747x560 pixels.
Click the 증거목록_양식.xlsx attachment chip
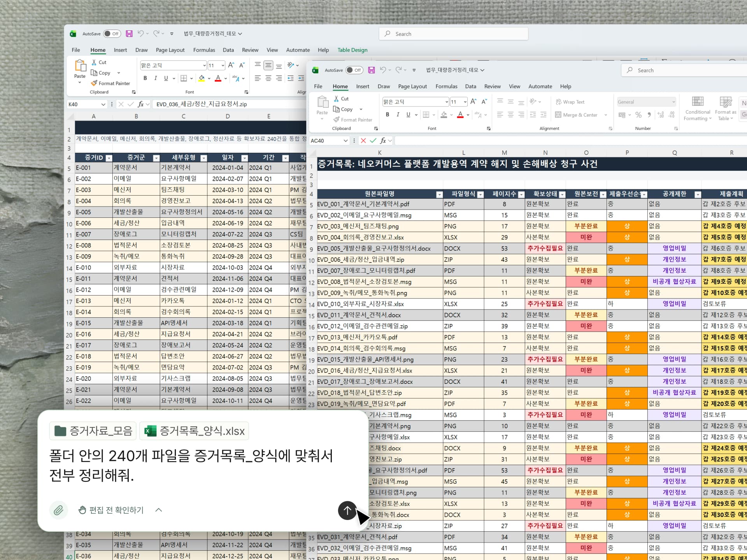194,431
